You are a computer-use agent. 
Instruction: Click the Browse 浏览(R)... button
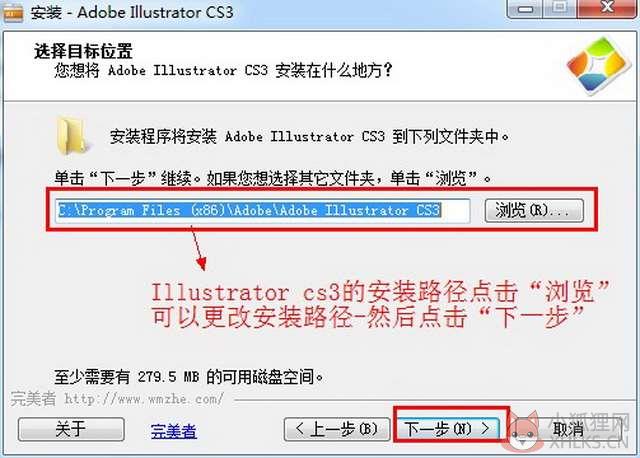[534, 211]
